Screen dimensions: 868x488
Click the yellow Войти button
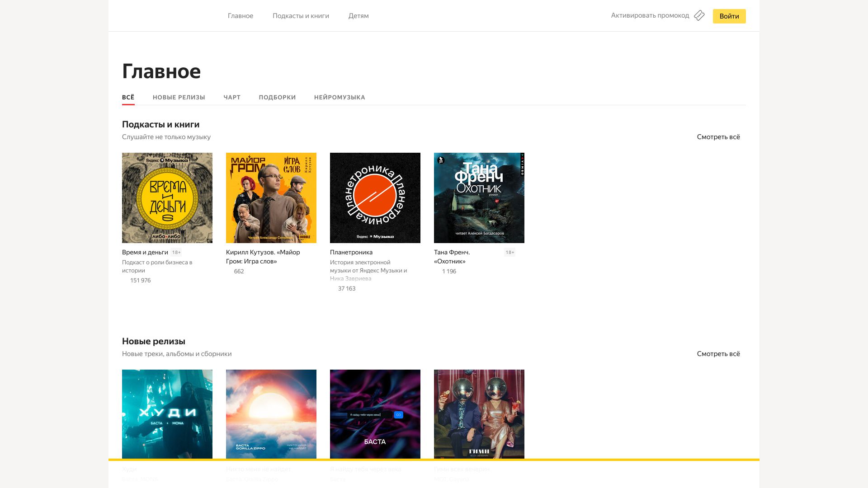coord(729,16)
